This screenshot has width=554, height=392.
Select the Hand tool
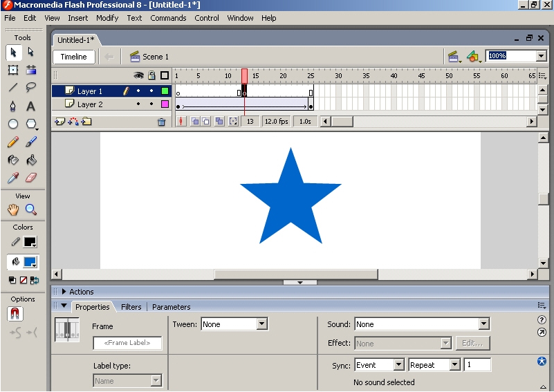click(13, 209)
